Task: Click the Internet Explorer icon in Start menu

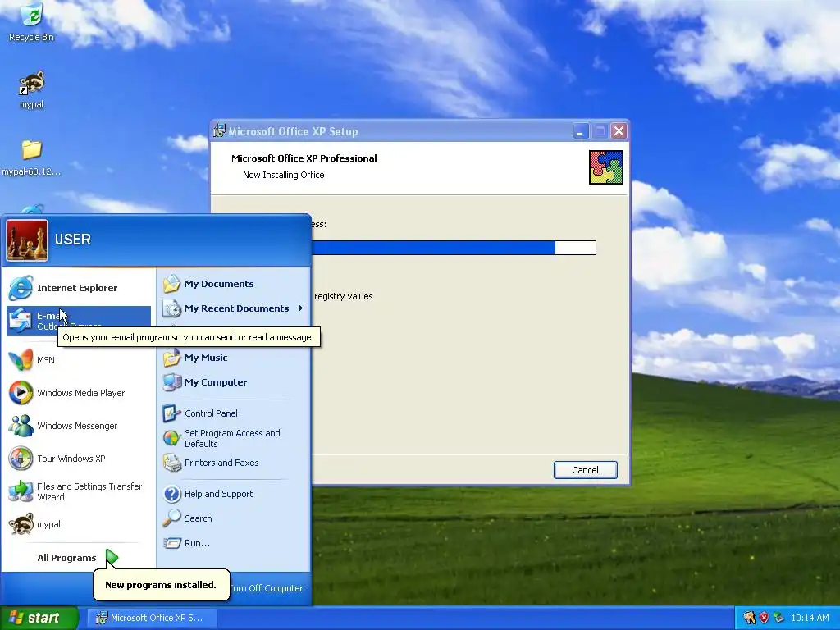Action: click(21, 288)
